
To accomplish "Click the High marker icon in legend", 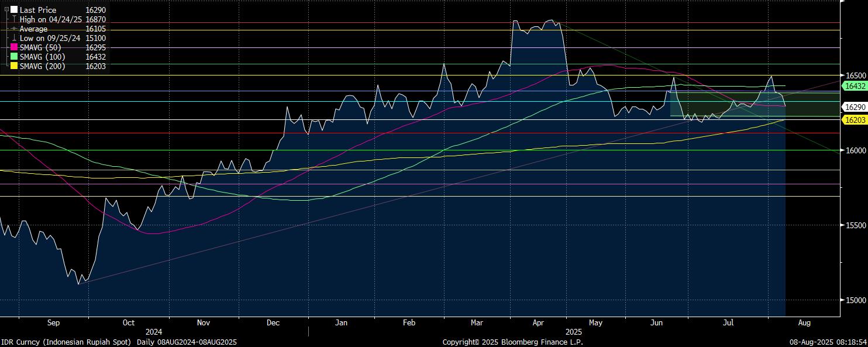I will tap(14, 19).
